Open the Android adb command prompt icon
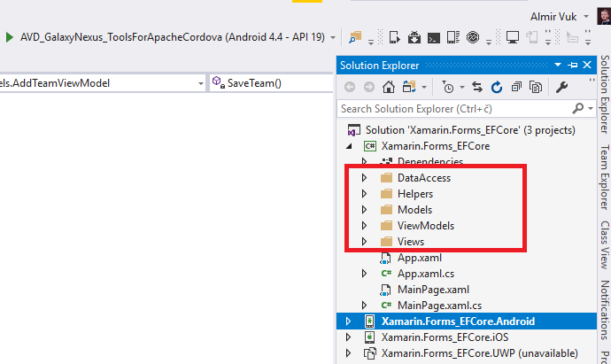The image size is (611, 364). click(434, 38)
